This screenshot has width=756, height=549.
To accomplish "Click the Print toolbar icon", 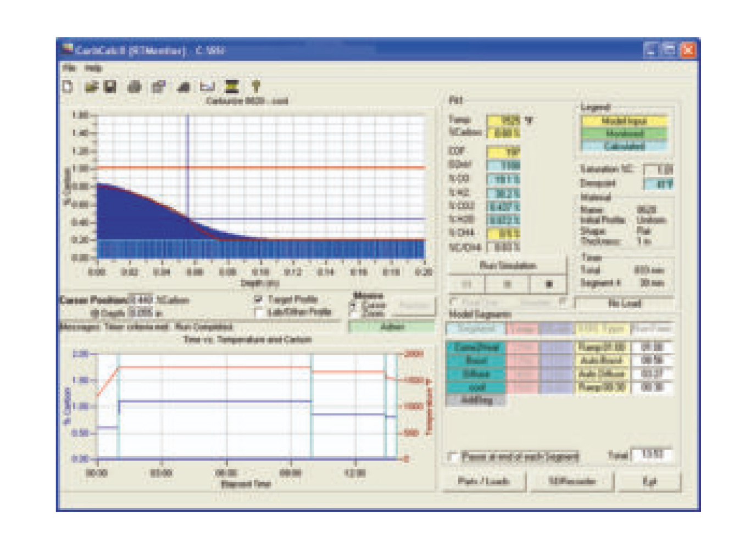I will 135,87.
